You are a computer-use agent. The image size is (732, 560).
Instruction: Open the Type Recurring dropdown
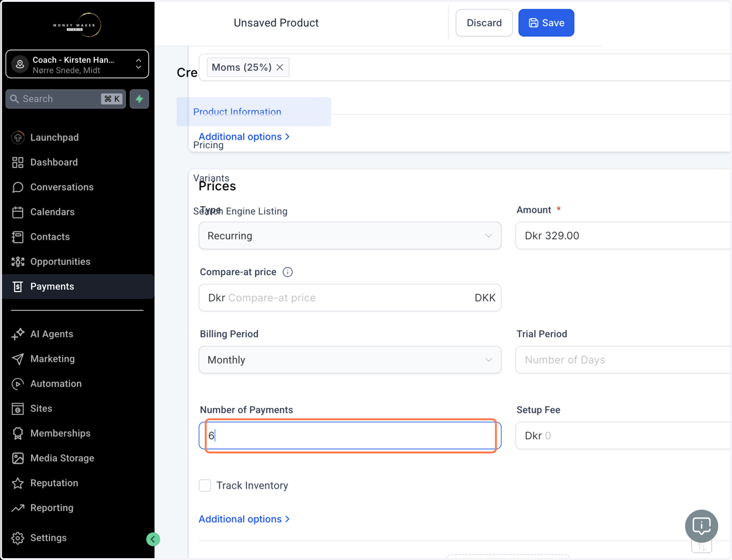[350, 235]
